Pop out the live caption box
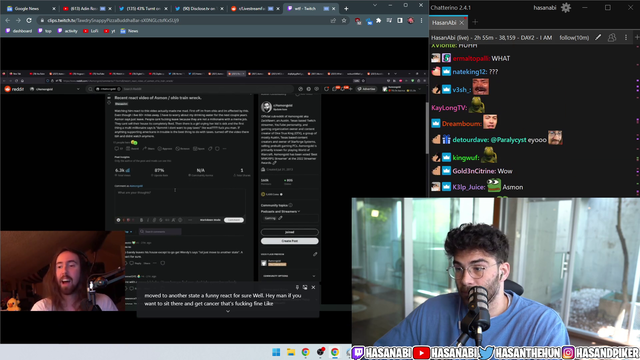 305,287
